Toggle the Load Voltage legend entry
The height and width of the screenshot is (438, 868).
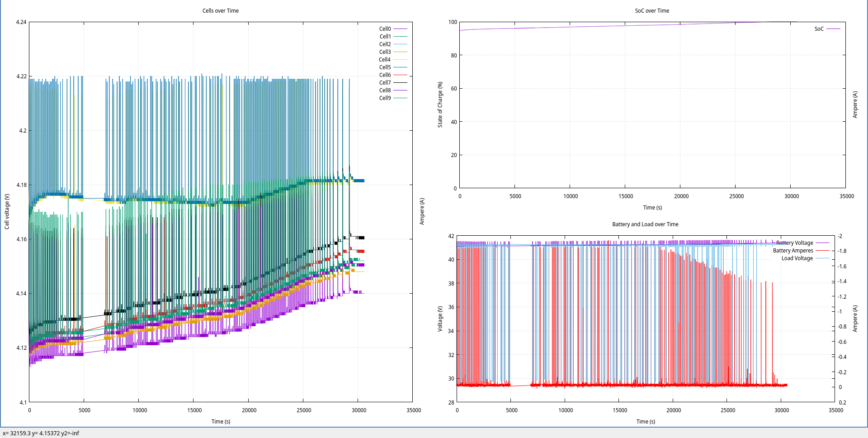pyautogui.click(x=805, y=258)
